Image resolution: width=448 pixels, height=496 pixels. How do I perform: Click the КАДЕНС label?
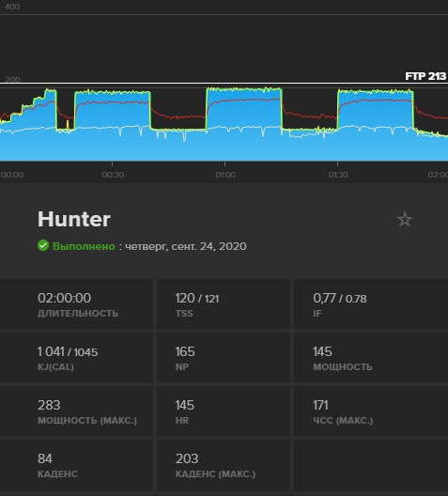pyautogui.click(x=58, y=474)
